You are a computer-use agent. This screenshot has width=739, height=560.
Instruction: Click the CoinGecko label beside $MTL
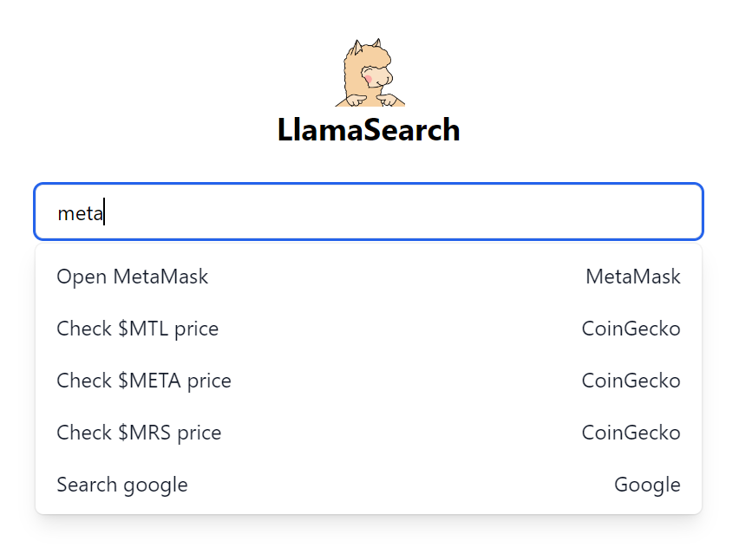(x=631, y=329)
